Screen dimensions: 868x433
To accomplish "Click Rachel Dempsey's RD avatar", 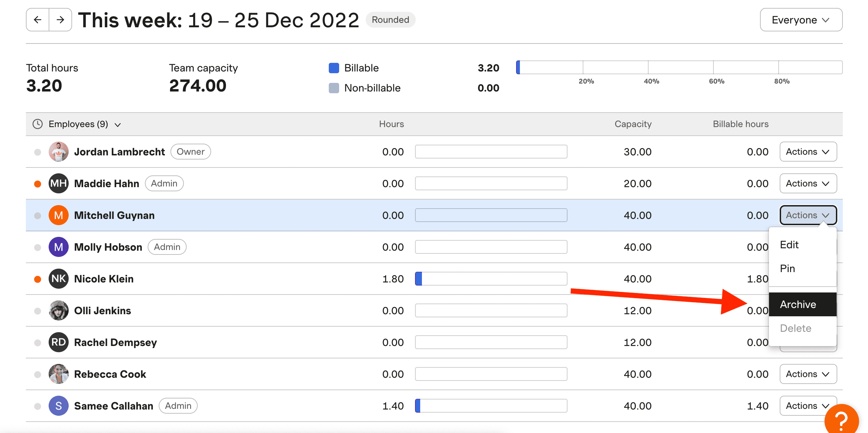I will (58, 342).
